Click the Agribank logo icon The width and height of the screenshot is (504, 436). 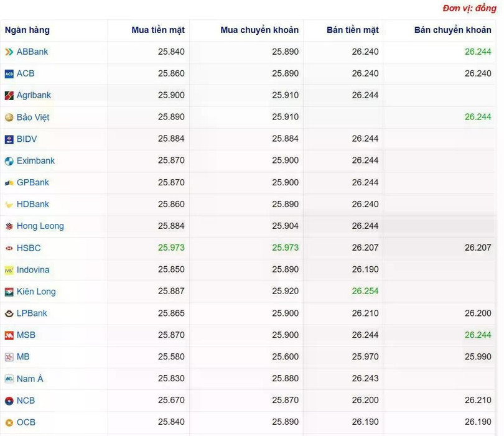[x=9, y=95]
